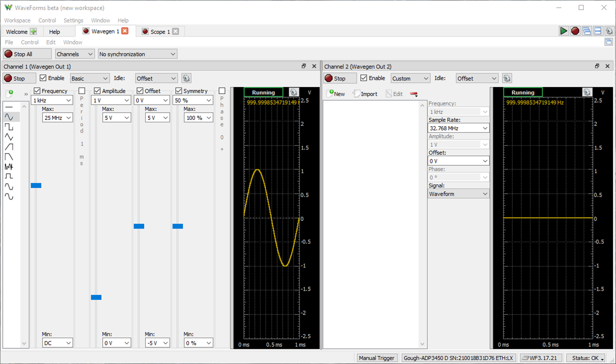Click the Frequency slider handle
Viewport: 616px width, 364px height.
pyautogui.click(x=36, y=186)
